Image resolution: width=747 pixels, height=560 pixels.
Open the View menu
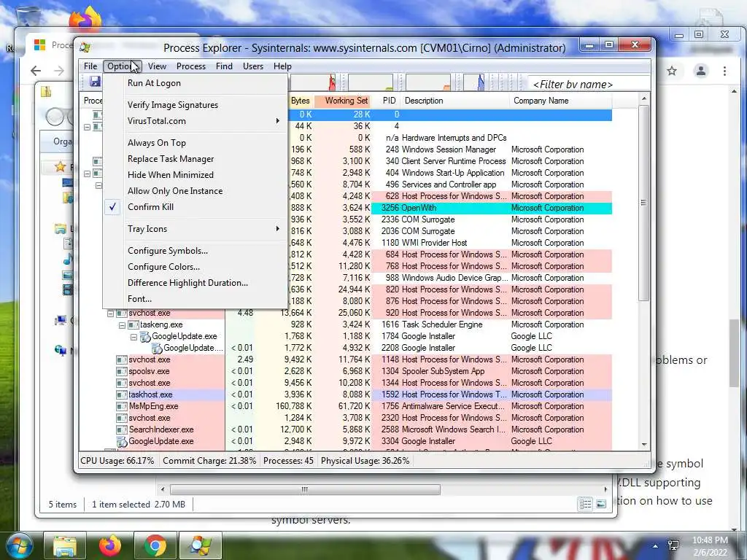[157, 66]
